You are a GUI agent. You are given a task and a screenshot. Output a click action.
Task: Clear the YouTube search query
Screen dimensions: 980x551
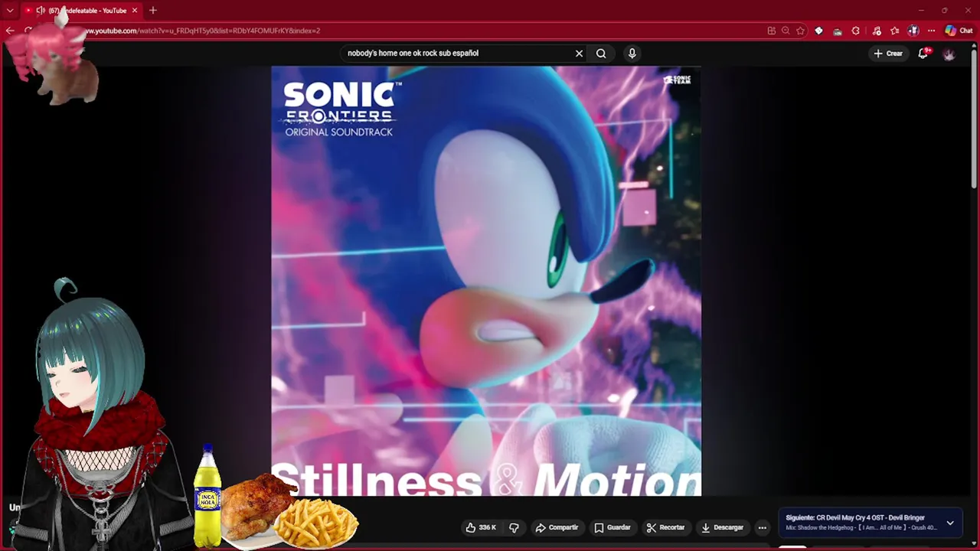580,53
